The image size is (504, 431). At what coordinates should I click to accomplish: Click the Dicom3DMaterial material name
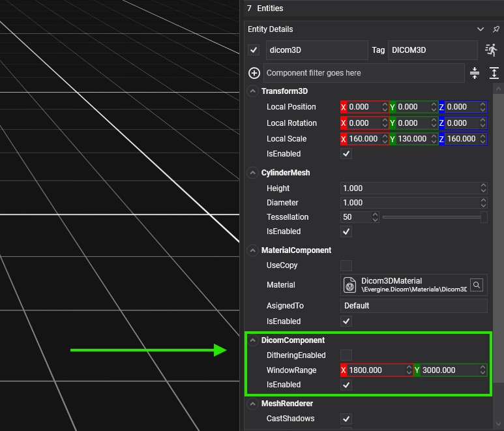click(x=392, y=280)
